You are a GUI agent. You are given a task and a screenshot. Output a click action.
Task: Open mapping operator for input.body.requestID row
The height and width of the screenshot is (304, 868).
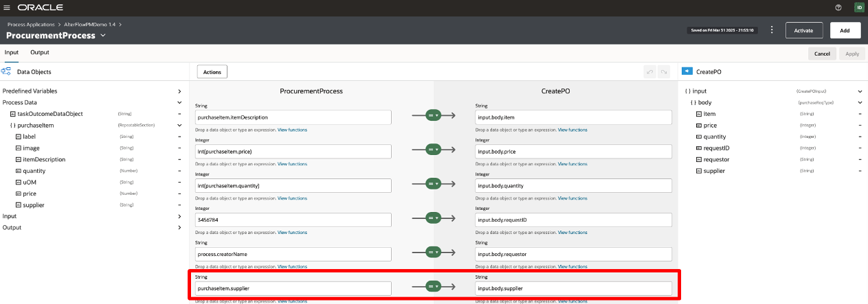pyautogui.click(x=433, y=220)
